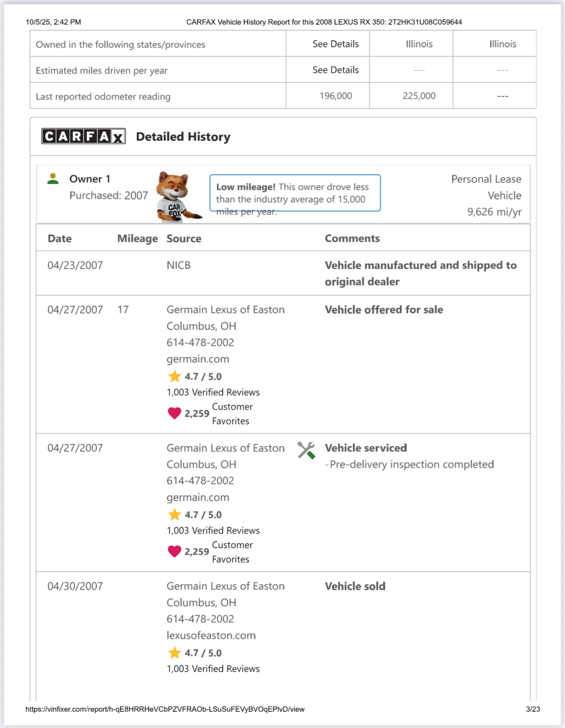
Task: Click the Germain Lexus of Easton name in sold row
Action: 226,586
